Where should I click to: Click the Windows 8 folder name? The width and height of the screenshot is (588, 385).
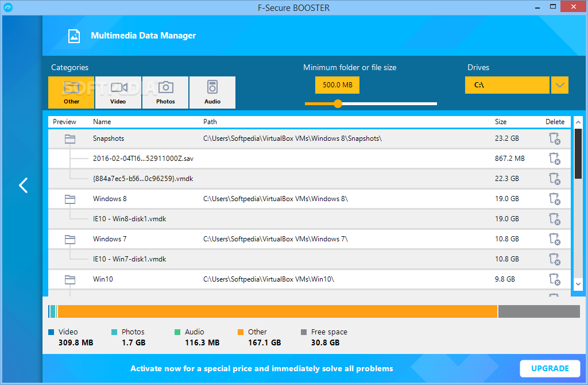(x=110, y=199)
